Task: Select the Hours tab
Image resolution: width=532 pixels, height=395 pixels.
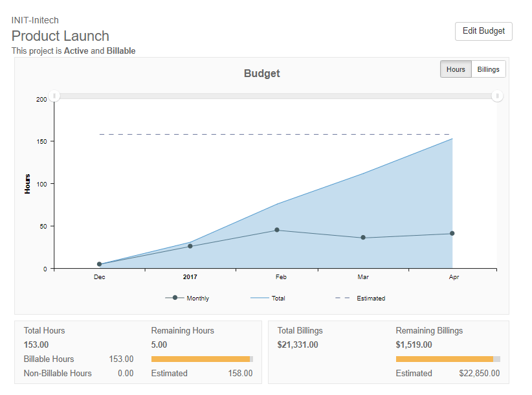Action: [456, 69]
